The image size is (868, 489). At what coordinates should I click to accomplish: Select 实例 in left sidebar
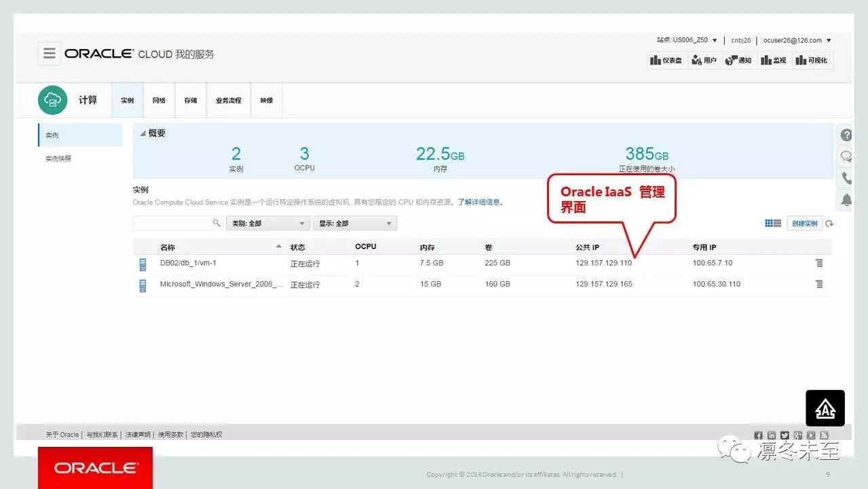80,135
